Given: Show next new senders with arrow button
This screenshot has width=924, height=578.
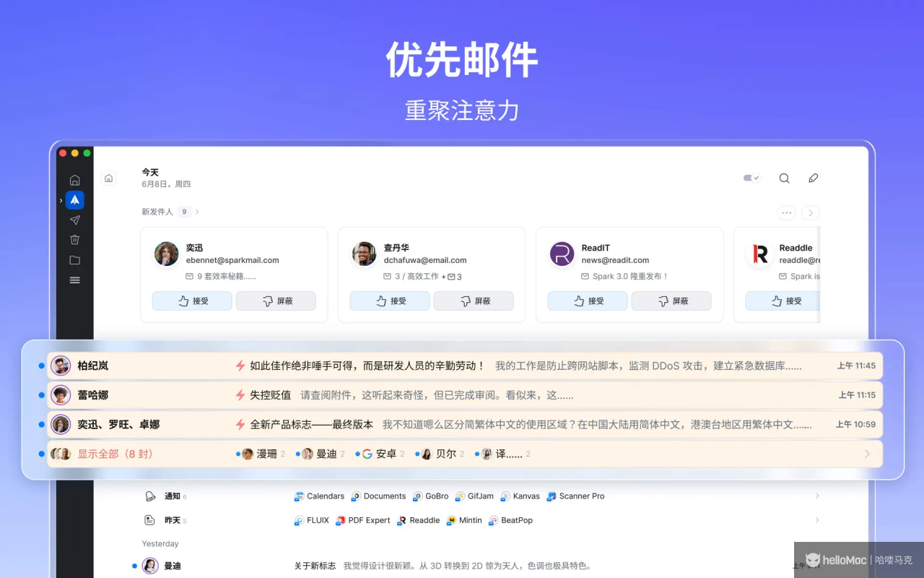Looking at the screenshot, I should click(x=811, y=212).
